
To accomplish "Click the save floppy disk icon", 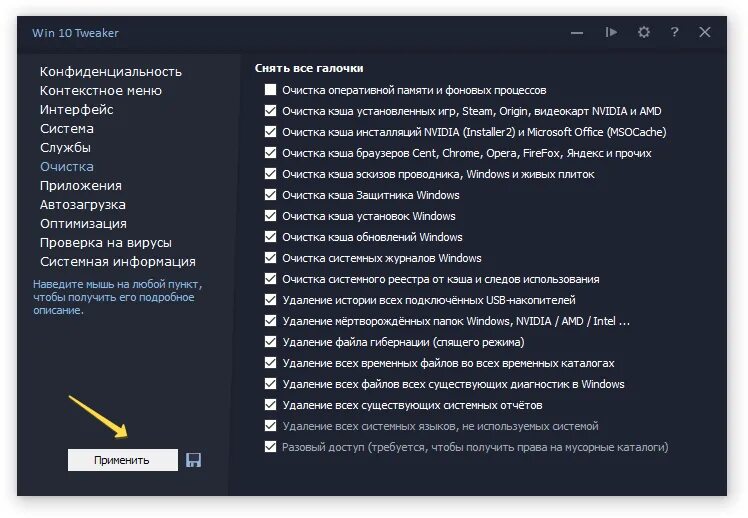I will (194, 460).
